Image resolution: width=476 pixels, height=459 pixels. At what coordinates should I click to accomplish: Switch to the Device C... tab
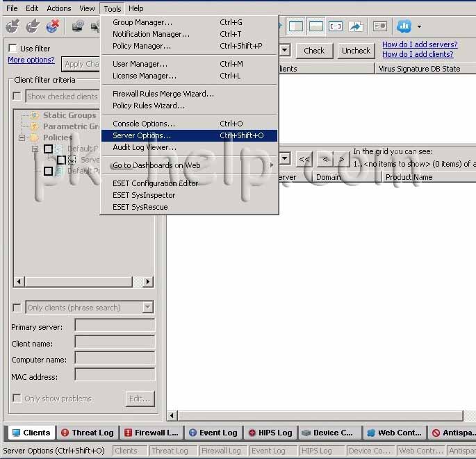tap(329, 433)
